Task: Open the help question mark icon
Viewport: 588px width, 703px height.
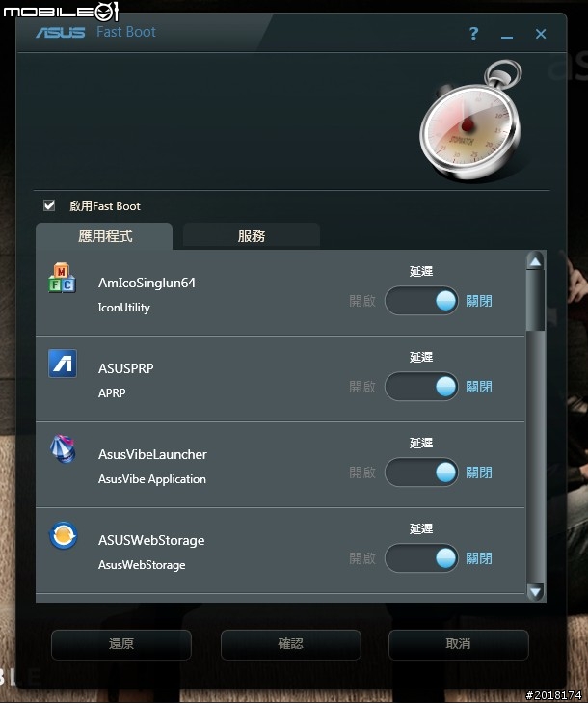Action: pyautogui.click(x=473, y=33)
